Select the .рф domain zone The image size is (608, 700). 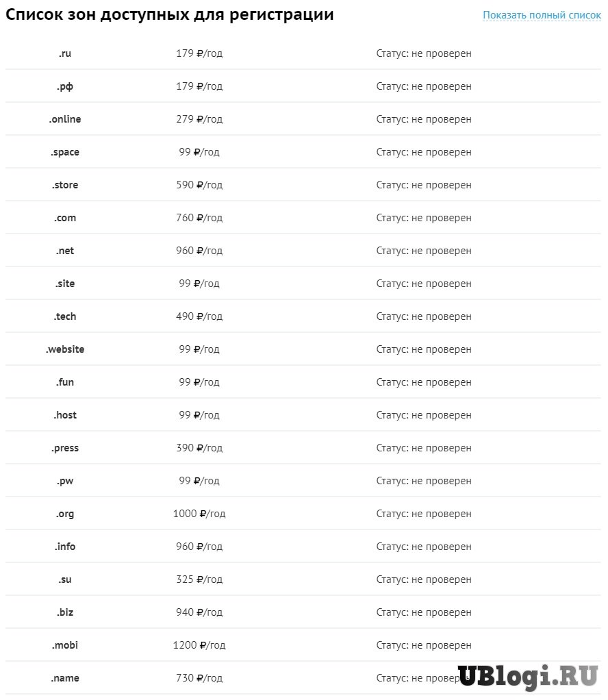coord(65,86)
